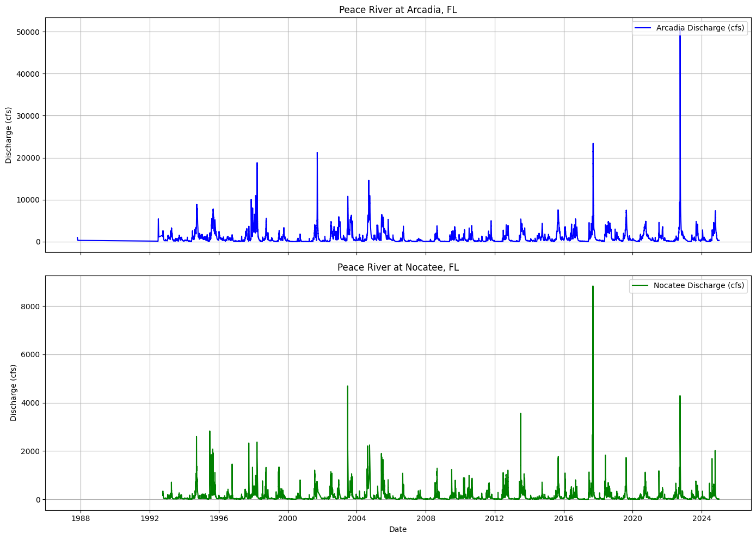Click the tallest green peak in Nocatee chart

tap(593, 287)
